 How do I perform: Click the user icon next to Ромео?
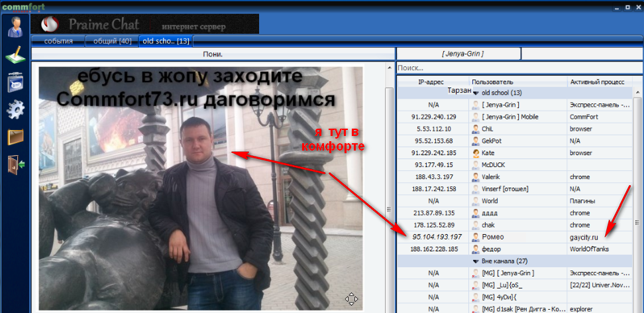click(476, 237)
